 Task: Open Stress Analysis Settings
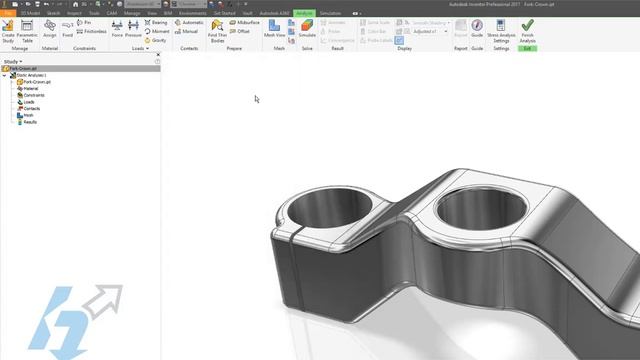coord(501,31)
